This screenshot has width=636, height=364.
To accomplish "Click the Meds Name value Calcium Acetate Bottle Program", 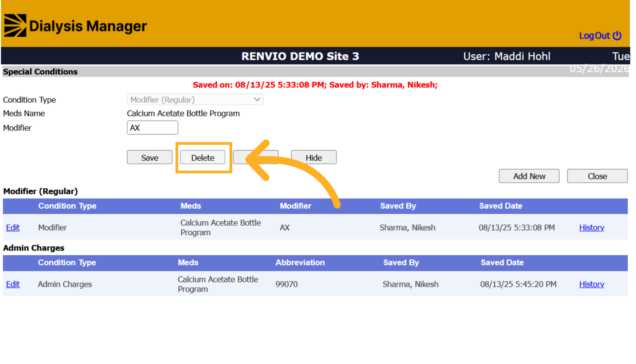I will pos(183,114).
